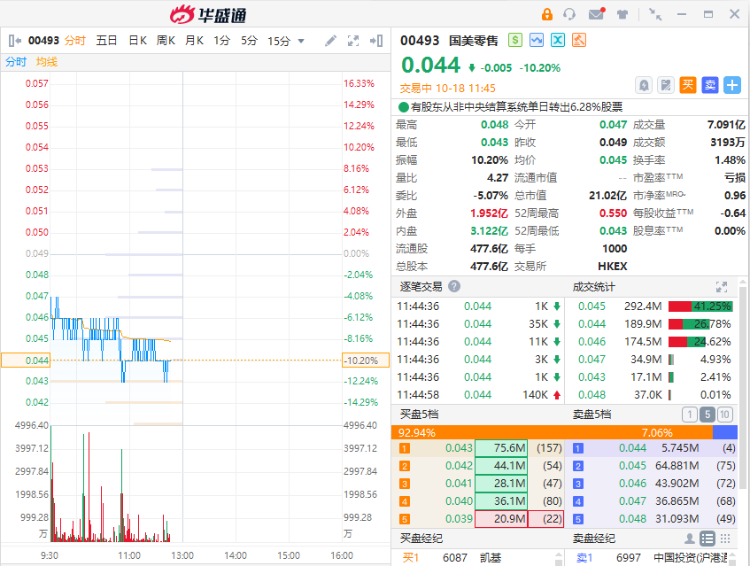Switch chart to 五日 tab
Image resolution: width=750 pixels, height=566 pixels.
106,41
